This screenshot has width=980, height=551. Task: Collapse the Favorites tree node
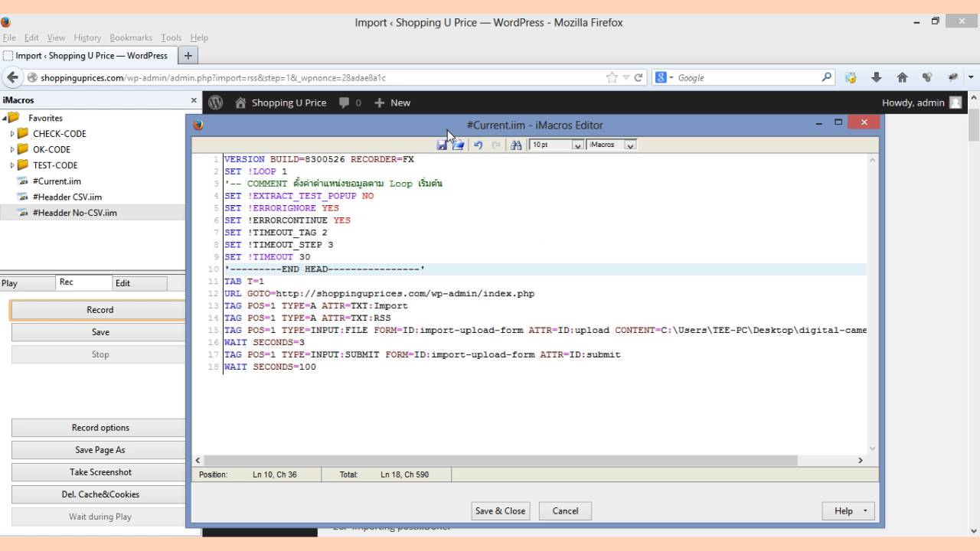click(x=5, y=118)
